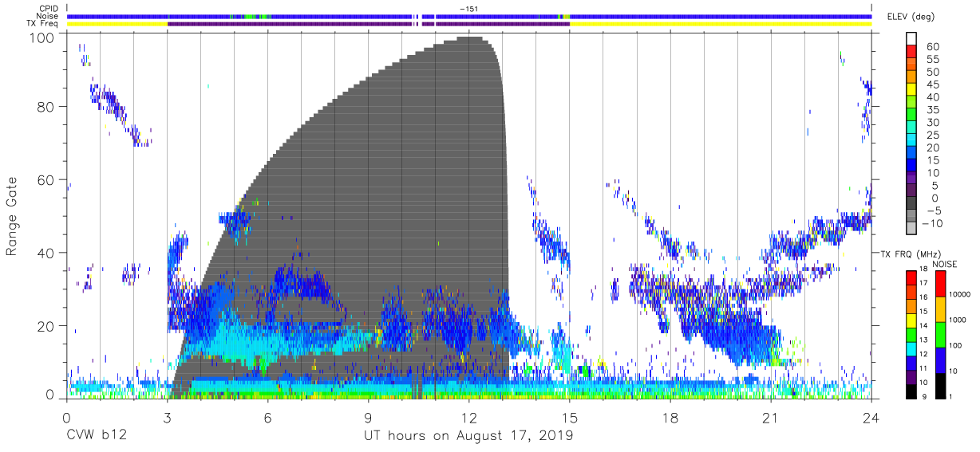Click the 'Range Gate' y-axis title
Screen dimensions: 980x452
[x=12, y=217]
